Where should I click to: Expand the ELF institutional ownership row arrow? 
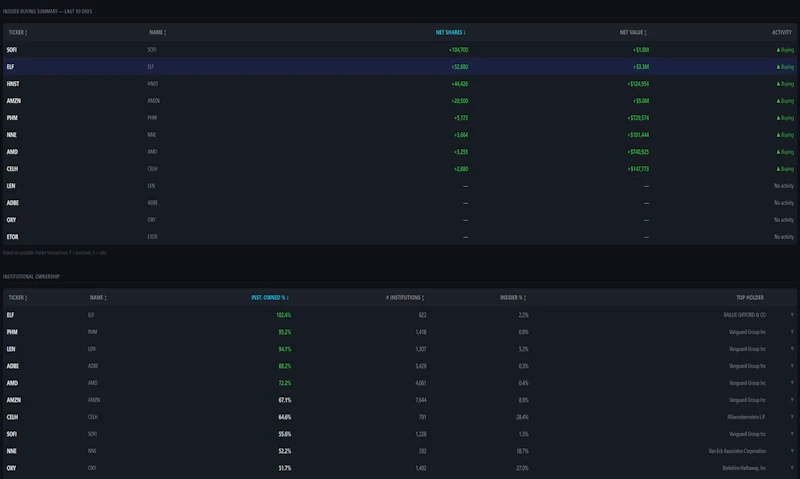point(792,315)
